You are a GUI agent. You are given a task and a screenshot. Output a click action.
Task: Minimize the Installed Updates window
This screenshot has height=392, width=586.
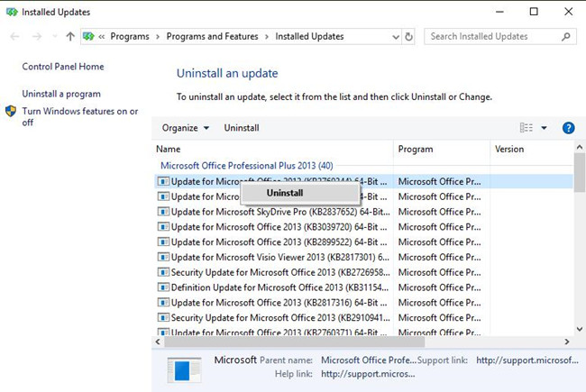tap(499, 12)
